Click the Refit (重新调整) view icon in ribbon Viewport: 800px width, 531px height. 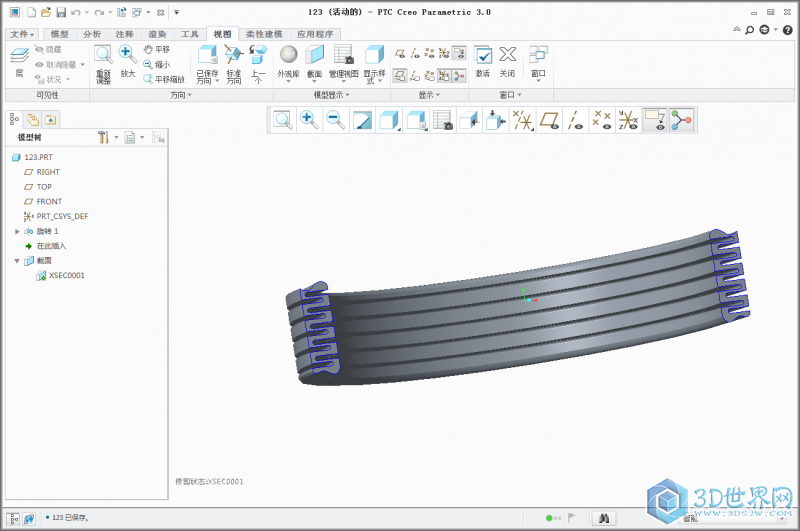(x=103, y=60)
